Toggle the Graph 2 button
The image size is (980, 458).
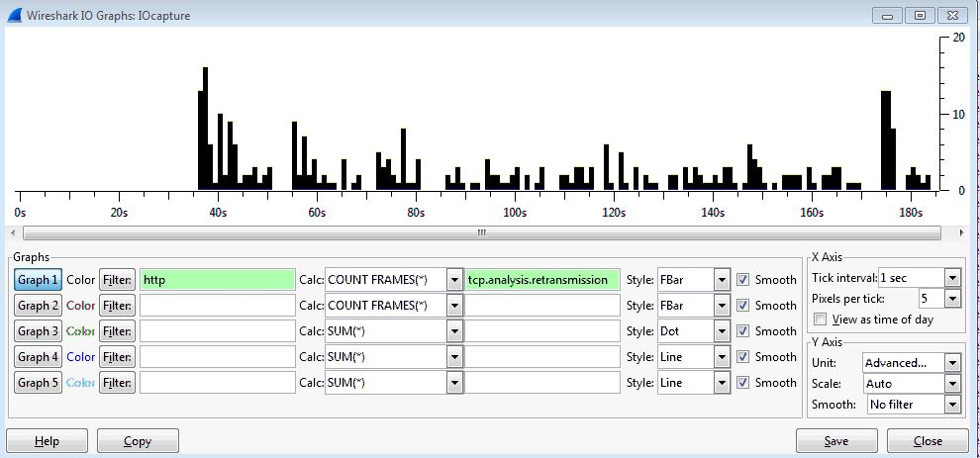click(x=38, y=306)
